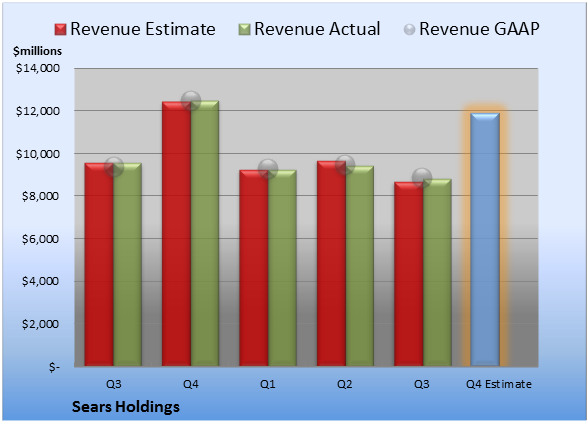Select the green Q4 revenue actual bar
The height and width of the screenshot is (422, 588).
[205, 233]
